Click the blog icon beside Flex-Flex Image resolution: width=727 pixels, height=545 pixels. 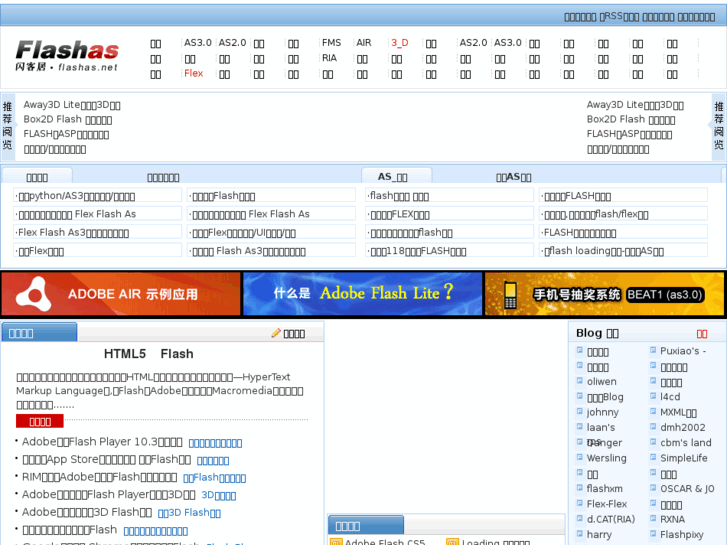point(580,503)
